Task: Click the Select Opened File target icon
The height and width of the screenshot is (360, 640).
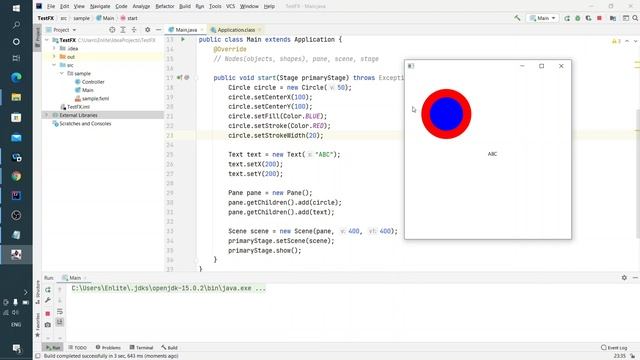Action: 112,30
